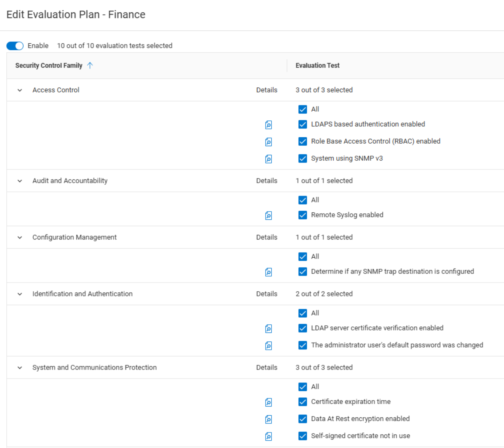Open details icon for LDAPS based authentication
The image size is (504, 448).
(x=268, y=125)
